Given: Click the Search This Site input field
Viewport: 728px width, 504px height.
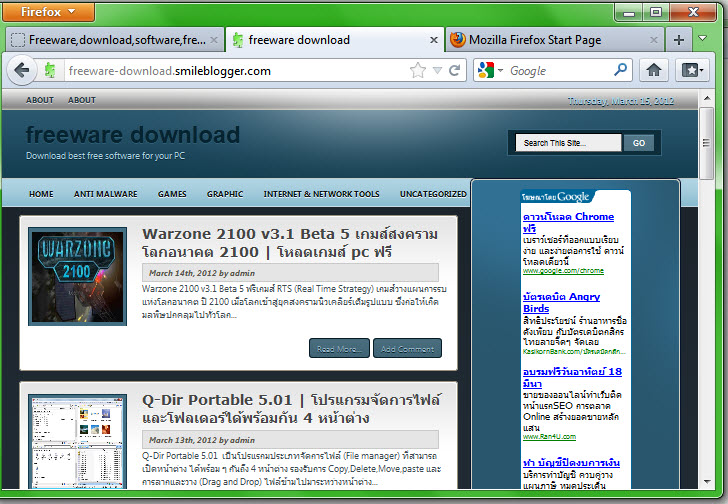Looking at the screenshot, I should (x=568, y=143).
